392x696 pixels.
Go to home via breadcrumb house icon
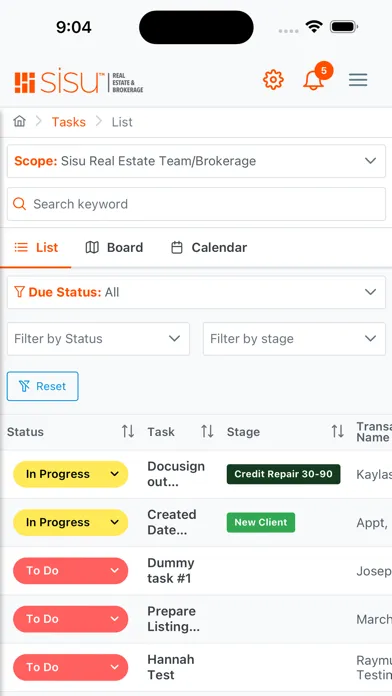[x=19, y=121]
